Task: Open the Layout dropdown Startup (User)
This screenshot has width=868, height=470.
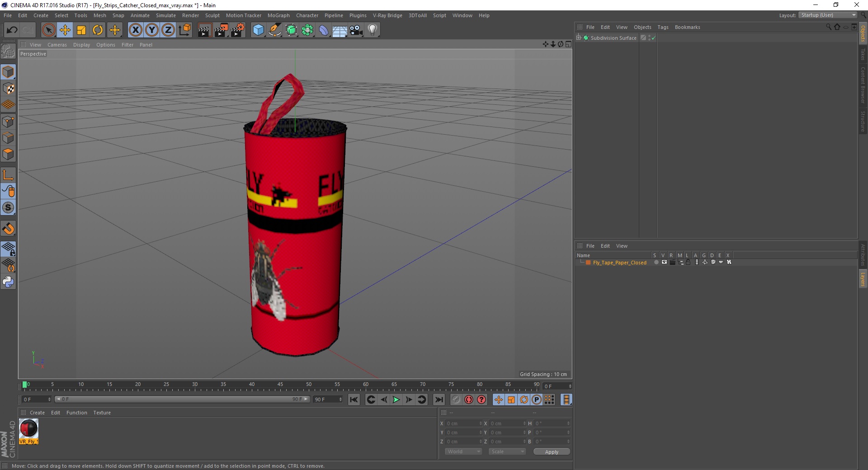Action: pyautogui.click(x=828, y=15)
